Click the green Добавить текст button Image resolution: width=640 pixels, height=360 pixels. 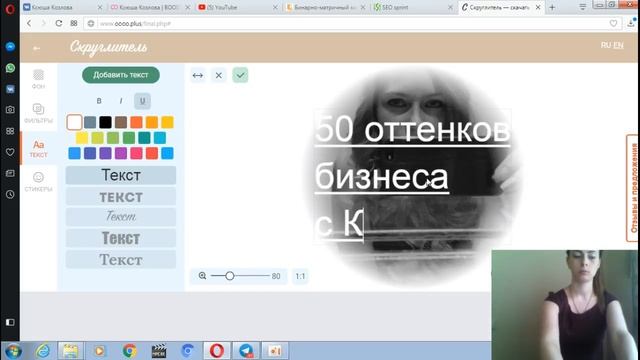[121, 75]
